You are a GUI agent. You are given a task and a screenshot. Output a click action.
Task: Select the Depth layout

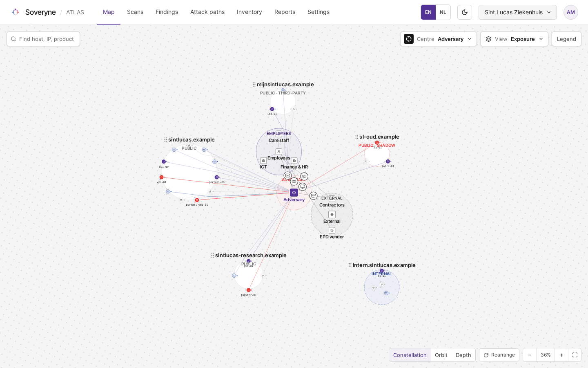pyautogui.click(x=463, y=355)
